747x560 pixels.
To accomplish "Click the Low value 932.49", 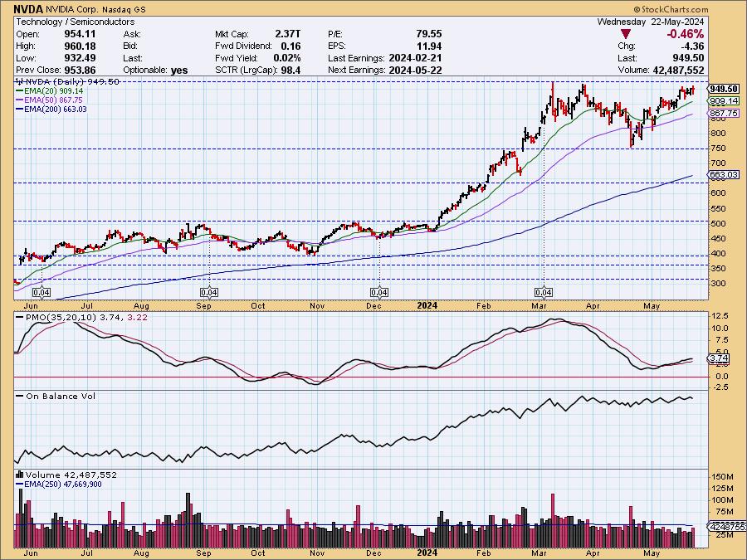I will pyautogui.click(x=80, y=58).
